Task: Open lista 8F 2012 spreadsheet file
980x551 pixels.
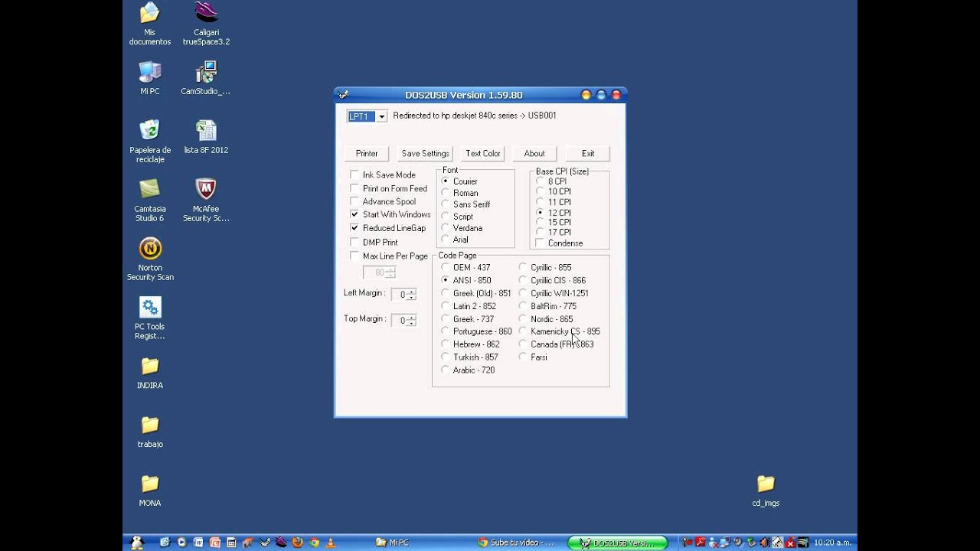Action: (206, 137)
